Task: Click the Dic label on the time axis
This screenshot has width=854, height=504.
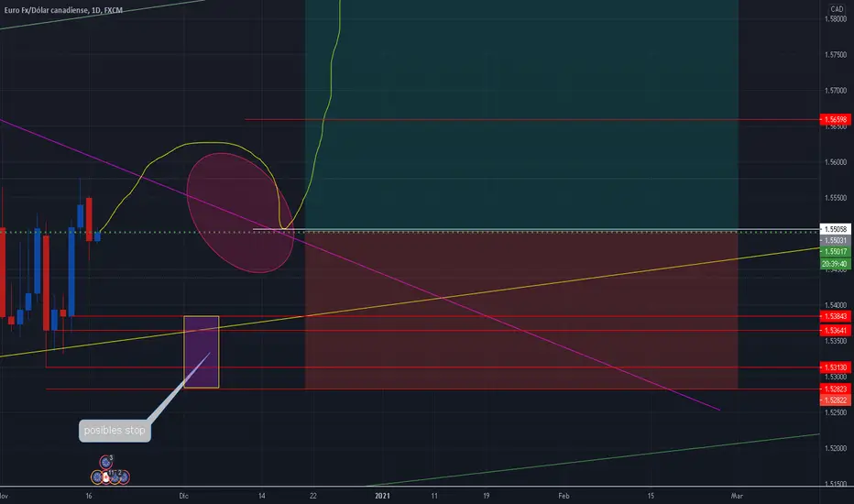Action: coord(183,496)
